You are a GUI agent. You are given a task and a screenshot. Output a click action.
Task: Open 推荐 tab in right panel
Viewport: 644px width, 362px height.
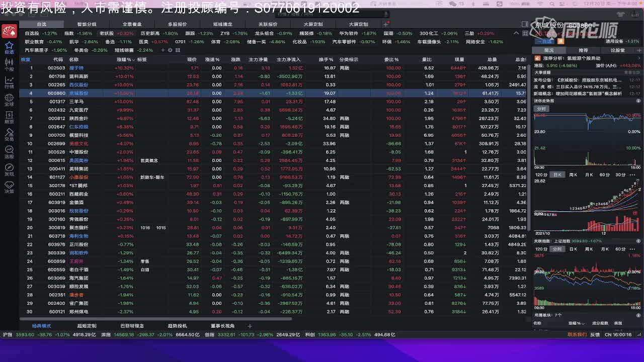583,50
